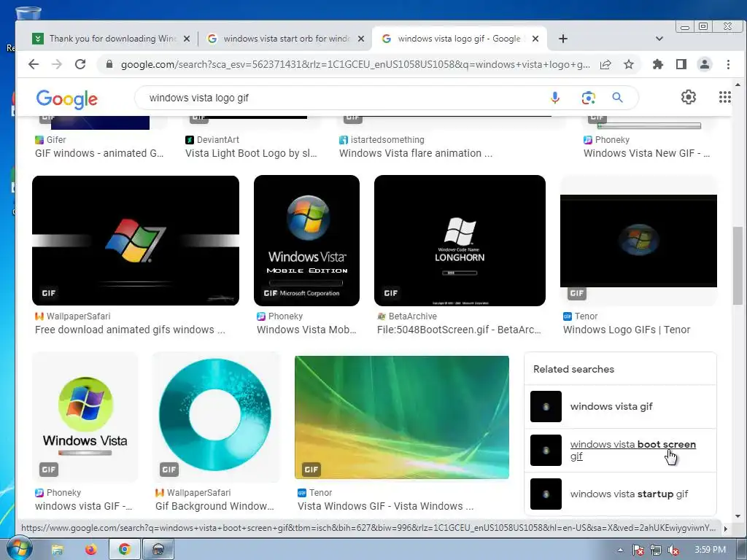
Task: Start voice search with the microphone icon
Action: click(555, 98)
